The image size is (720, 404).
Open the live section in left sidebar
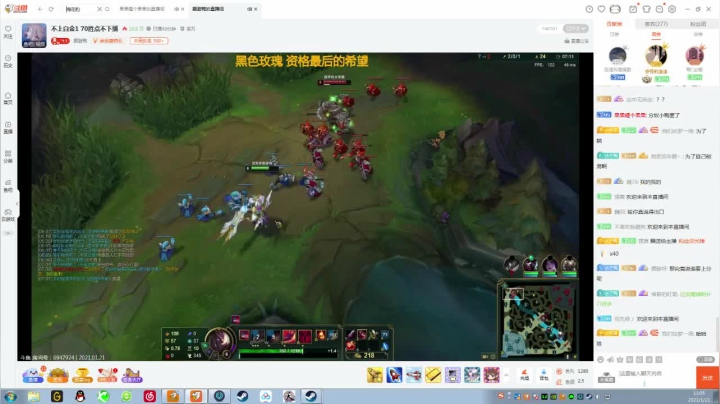coord(8,127)
